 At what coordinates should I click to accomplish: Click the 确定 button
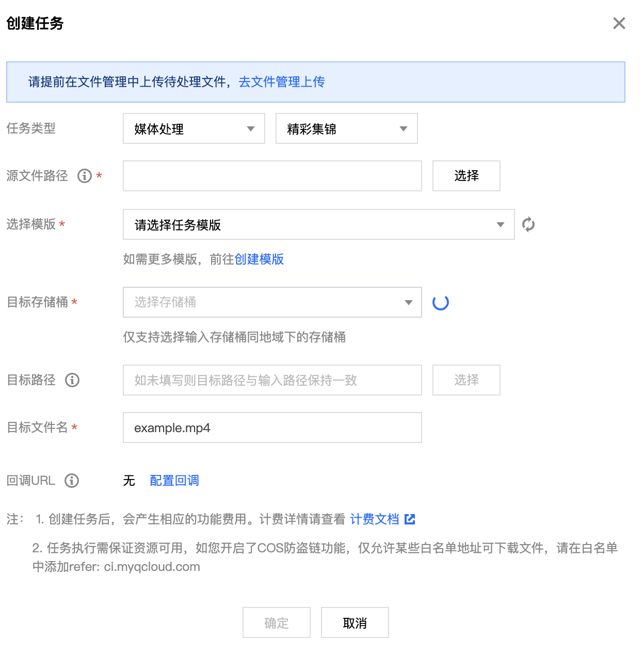[277, 622]
